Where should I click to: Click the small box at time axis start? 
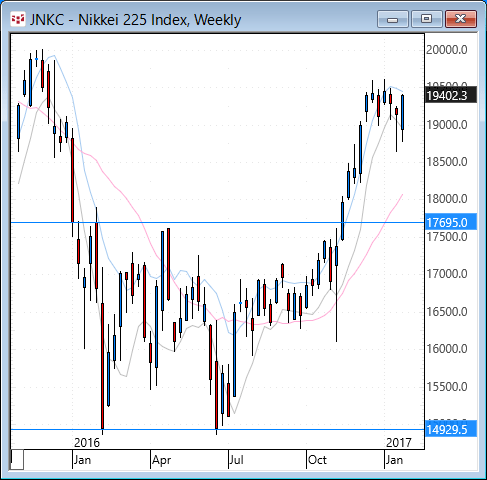click(x=17, y=460)
